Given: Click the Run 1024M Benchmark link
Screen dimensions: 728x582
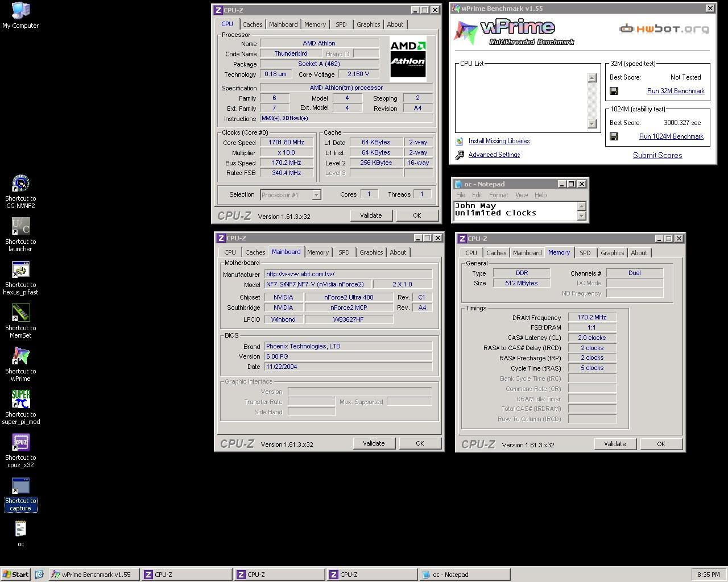Looking at the screenshot, I should click(671, 136).
